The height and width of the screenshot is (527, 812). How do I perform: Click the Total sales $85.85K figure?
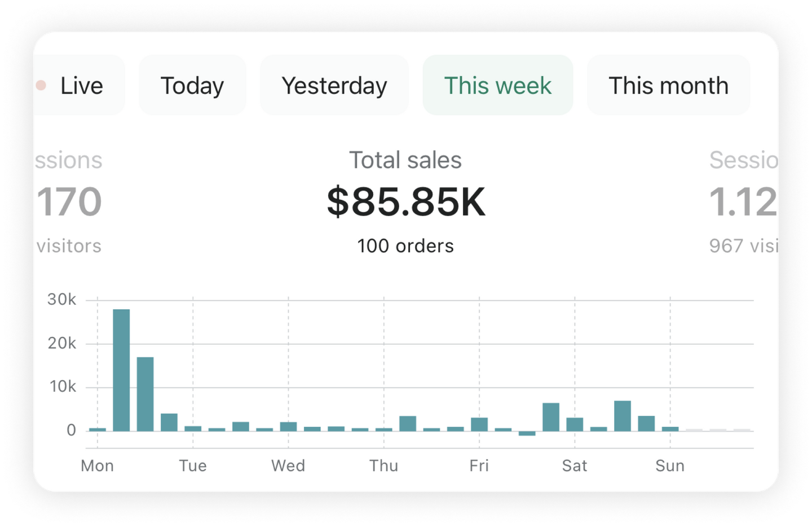(x=405, y=202)
